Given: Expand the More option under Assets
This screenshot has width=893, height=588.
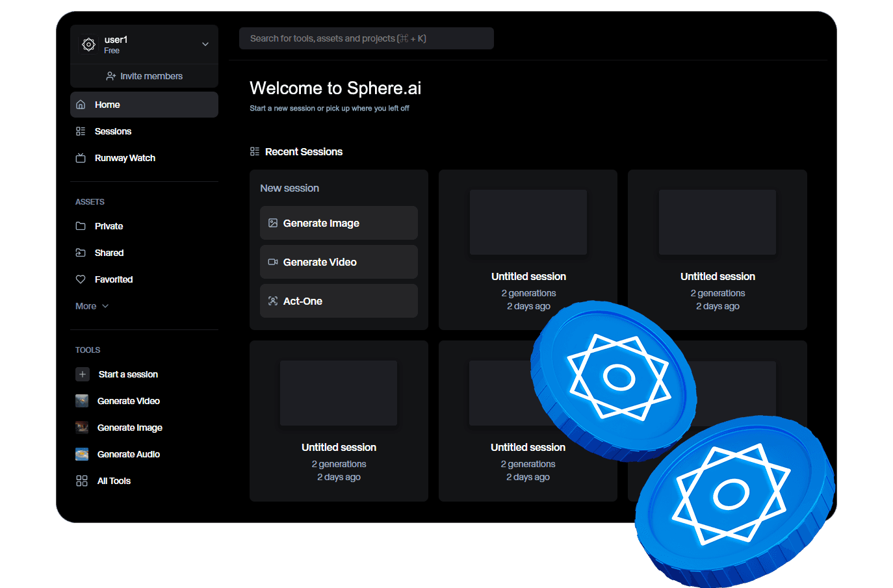Looking at the screenshot, I should (x=92, y=305).
